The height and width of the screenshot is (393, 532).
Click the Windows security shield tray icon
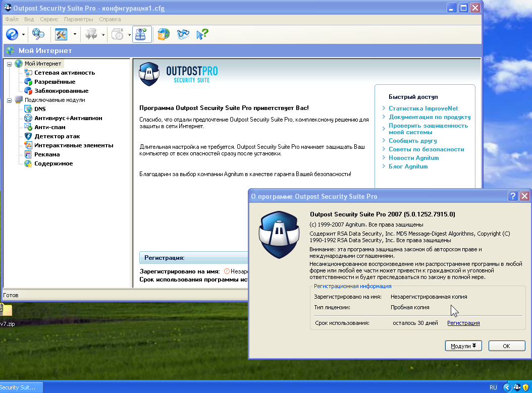pos(525,387)
